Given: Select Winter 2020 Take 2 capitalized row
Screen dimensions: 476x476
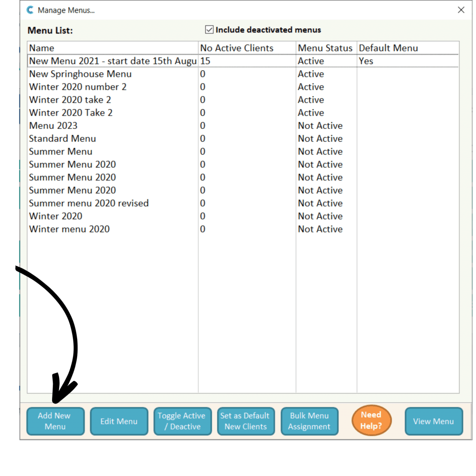Looking at the screenshot, I should tap(243, 113).
